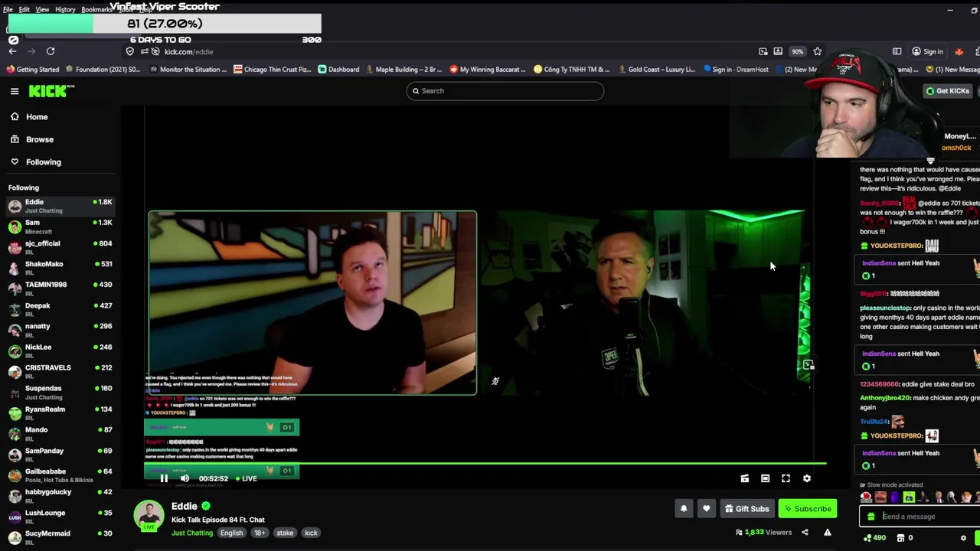Open Sam's Minecraft channel in sidebar

click(x=60, y=227)
